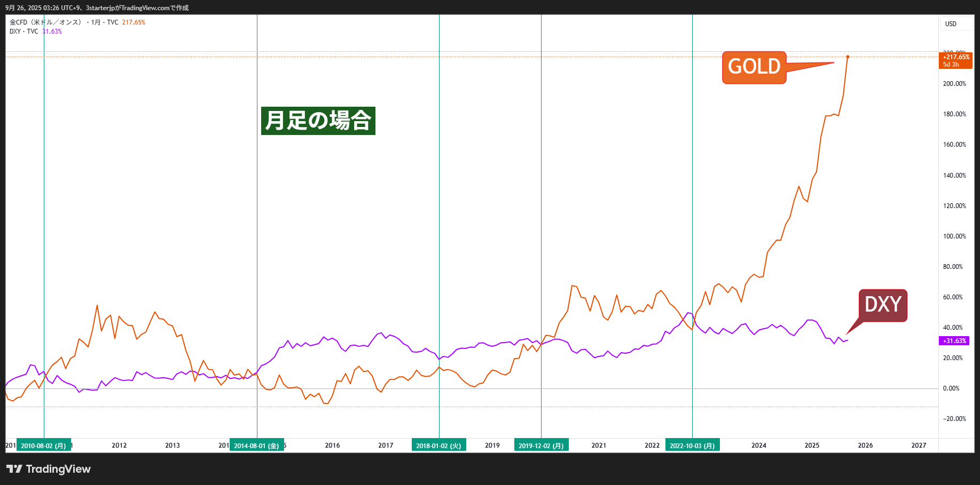Click the TradingView logo icon
This screenshot has width=980, height=485.
click(x=14, y=469)
